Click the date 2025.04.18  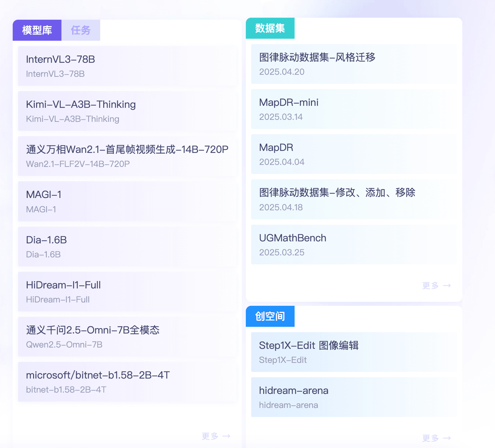(x=281, y=207)
